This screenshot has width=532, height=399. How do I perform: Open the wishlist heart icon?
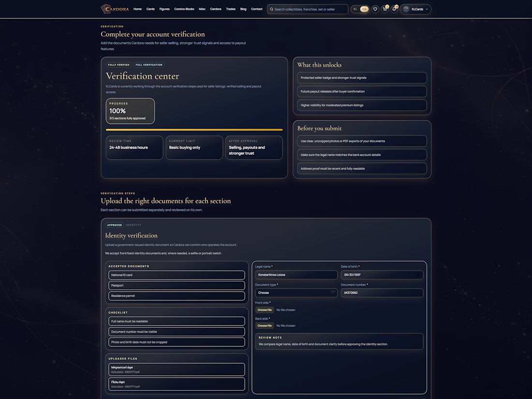tap(375, 9)
